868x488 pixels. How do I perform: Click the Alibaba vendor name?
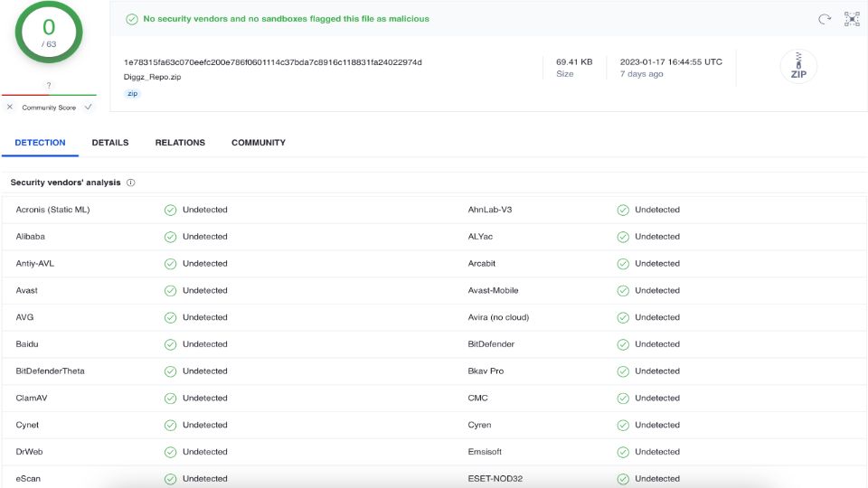(31, 236)
